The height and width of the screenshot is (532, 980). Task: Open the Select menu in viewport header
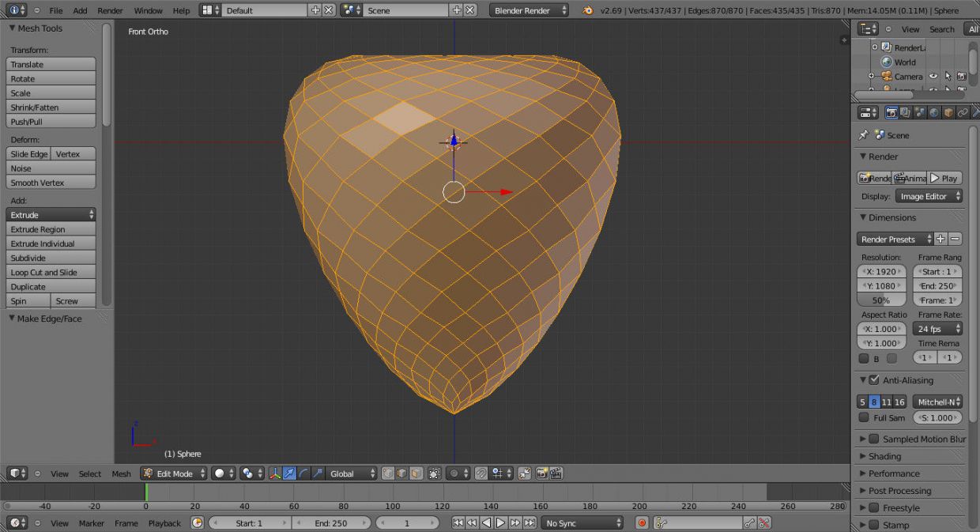click(90, 474)
